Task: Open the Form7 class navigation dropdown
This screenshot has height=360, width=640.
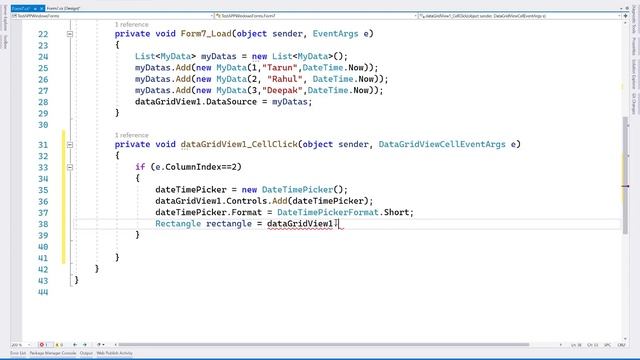Action: [316, 16]
